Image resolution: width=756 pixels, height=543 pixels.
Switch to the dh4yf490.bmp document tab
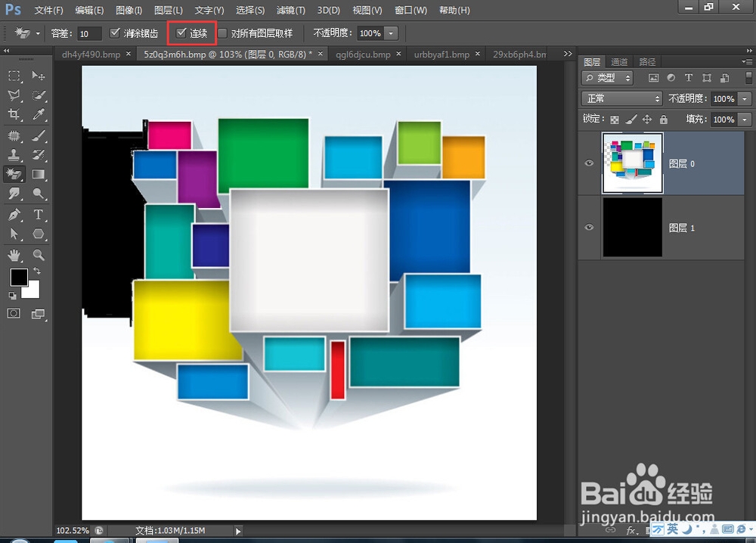pyautogui.click(x=91, y=54)
